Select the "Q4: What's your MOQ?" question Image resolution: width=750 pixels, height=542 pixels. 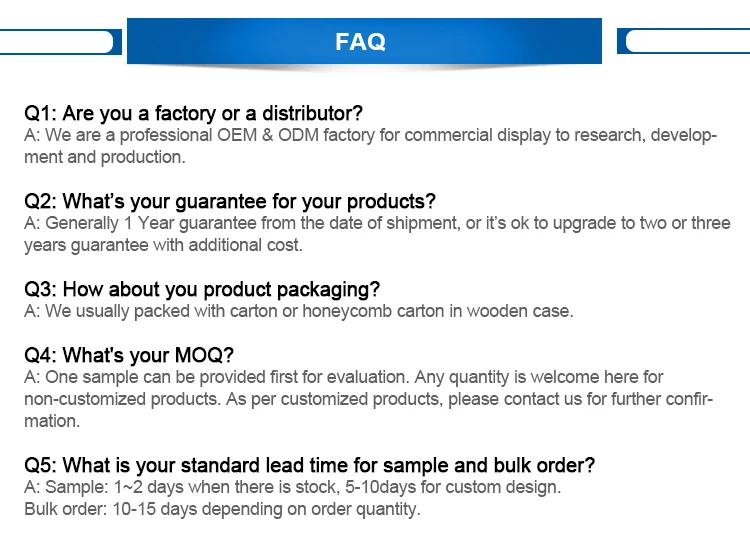pyautogui.click(x=128, y=355)
